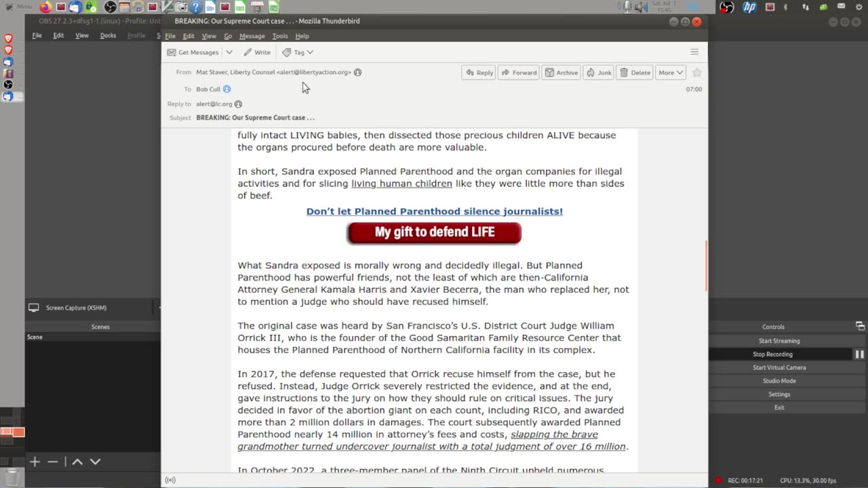868x488 pixels.
Task: Open Thunderbird's hamburger application menu
Action: pos(694,52)
